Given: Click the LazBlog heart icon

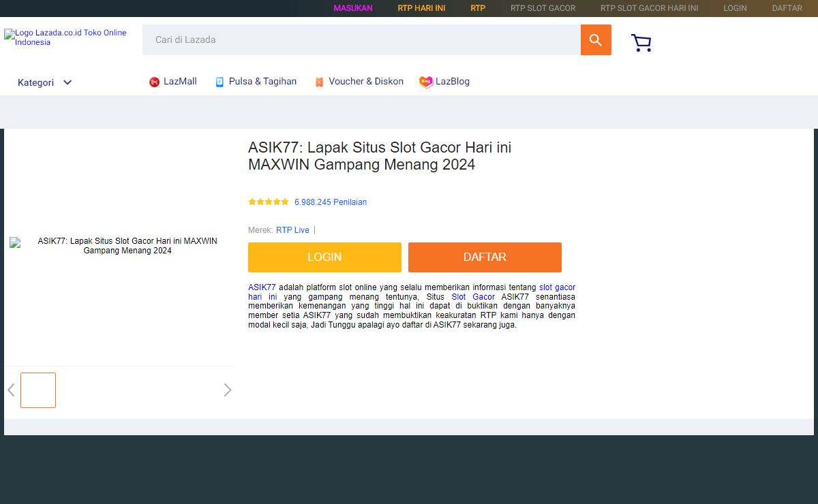Looking at the screenshot, I should point(426,82).
